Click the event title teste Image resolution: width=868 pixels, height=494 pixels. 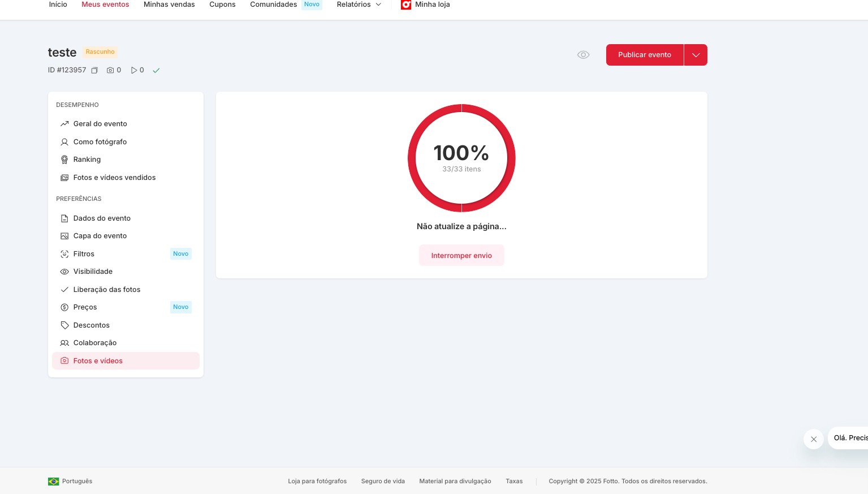click(x=62, y=53)
